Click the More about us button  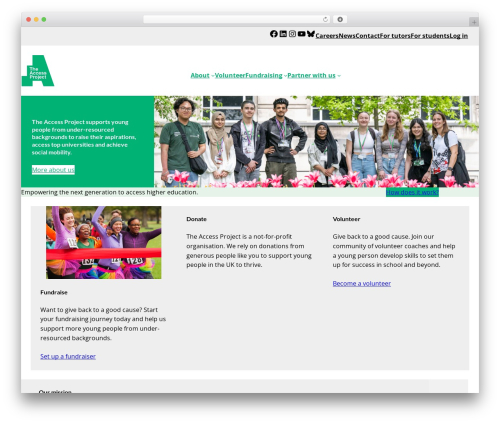pyautogui.click(x=53, y=170)
